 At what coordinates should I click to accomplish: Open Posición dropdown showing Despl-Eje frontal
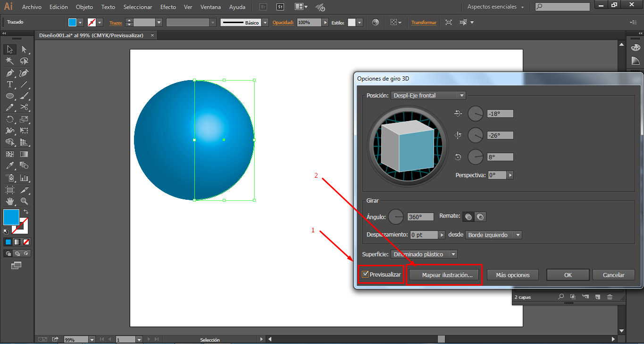(x=428, y=95)
